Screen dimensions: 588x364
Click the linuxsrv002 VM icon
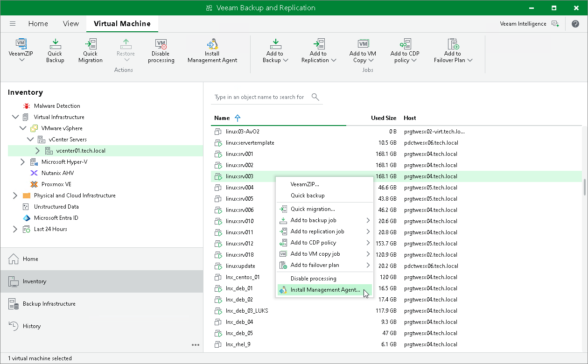pos(218,165)
